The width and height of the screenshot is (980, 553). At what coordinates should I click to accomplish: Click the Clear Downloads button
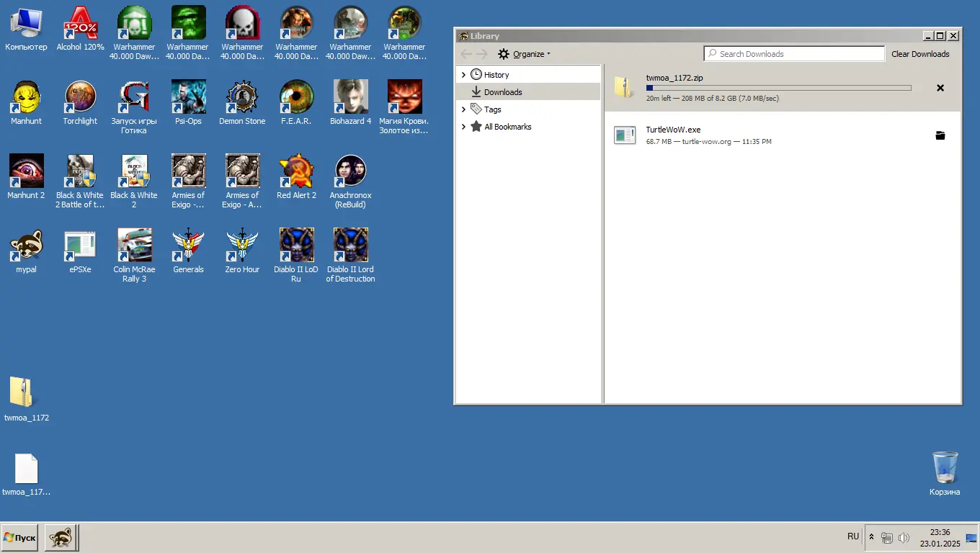(920, 54)
